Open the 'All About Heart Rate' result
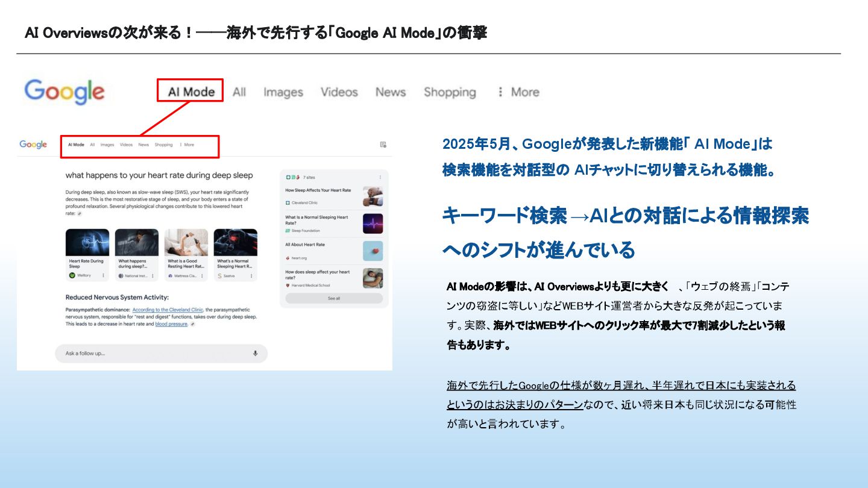868x488 pixels. (x=305, y=245)
